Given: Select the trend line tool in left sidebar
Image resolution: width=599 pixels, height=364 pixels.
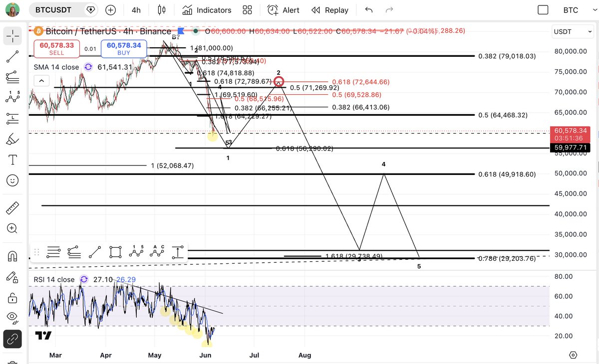Looking at the screenshot, I should click(x=12, y=56).
